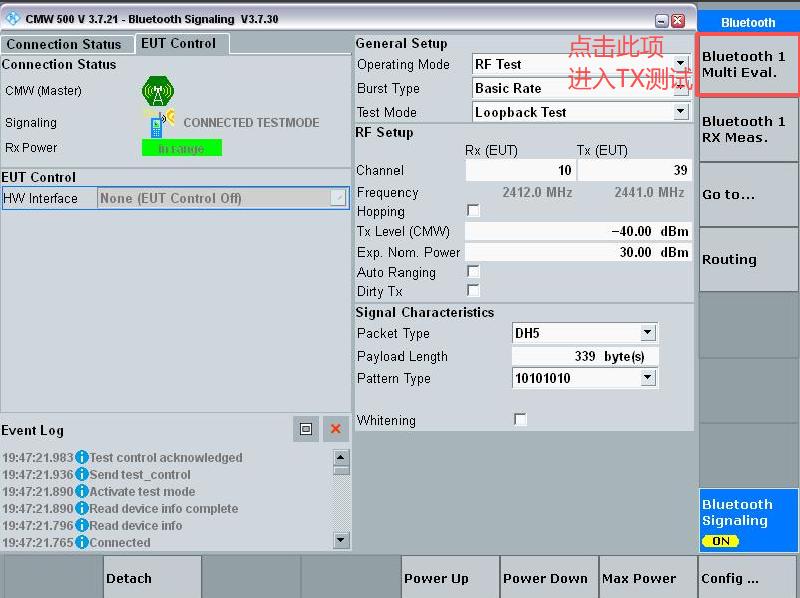Toggle Bluetooth Signaling ON softkey
Screen dimensions: 800x598
coord(748,520)
